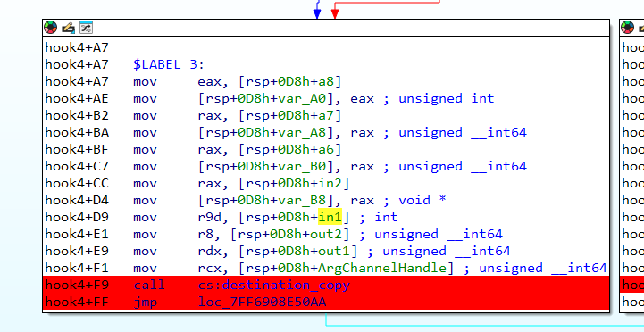This screenshot has height=332, width=644.
Task: Select the var_A0 stack variable
Action: click(x=317, y=98)
